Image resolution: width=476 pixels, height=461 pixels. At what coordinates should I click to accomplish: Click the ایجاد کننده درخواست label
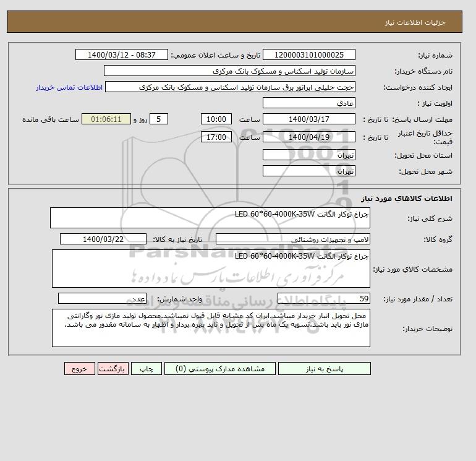coord(418,87)
